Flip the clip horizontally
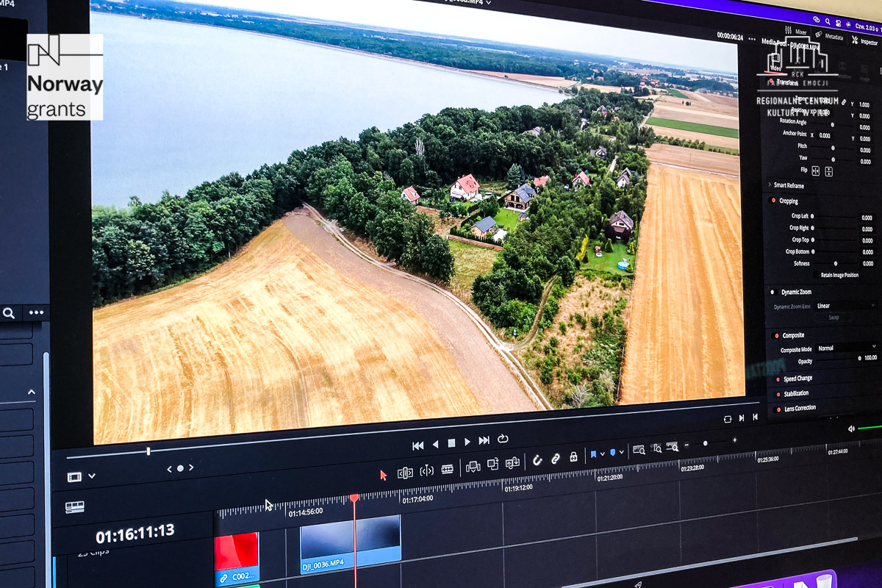The height and width of the screenshot is (588, 882). (x=815, y=171)
